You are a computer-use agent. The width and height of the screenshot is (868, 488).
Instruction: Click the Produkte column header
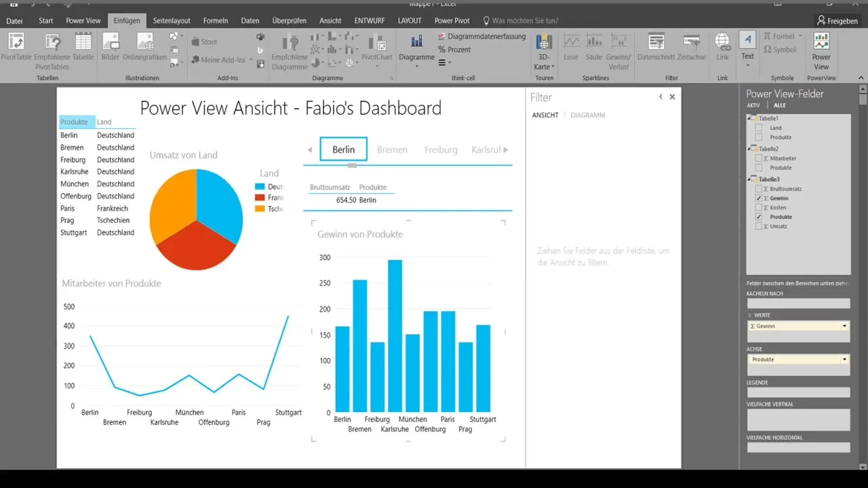click(x=77, y=122)
